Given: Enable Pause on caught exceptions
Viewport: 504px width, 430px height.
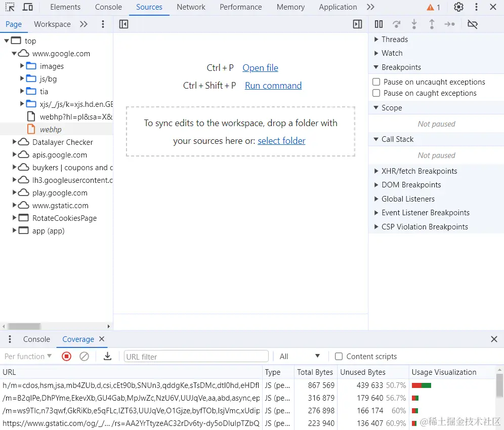Looking at the screenshot, I should (376, 93).
